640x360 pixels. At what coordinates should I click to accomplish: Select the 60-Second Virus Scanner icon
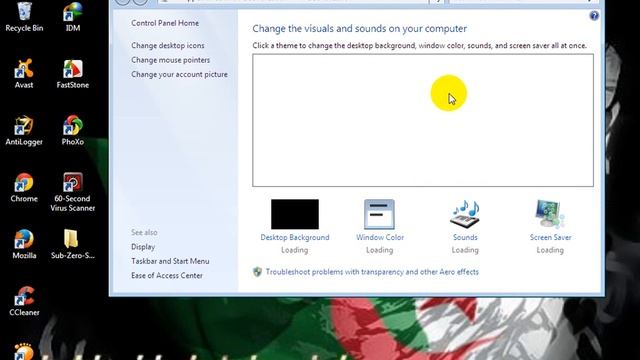[x=73, y=192]
